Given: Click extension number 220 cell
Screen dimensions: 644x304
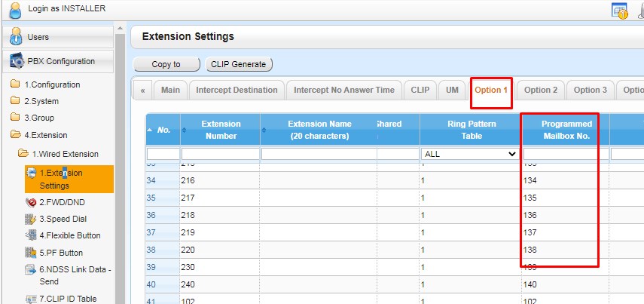Looking at the screenshot, I should click(x=220, y=250).
